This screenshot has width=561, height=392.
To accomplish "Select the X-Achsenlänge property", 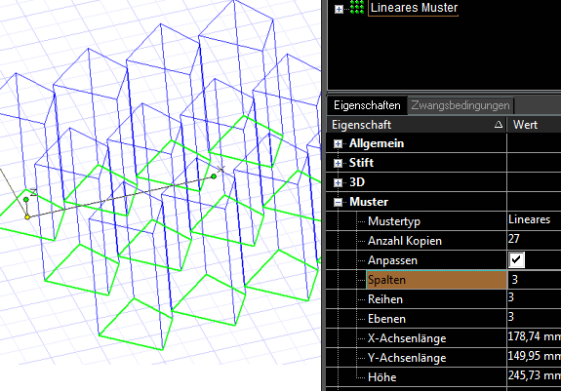I will [407, 338].
